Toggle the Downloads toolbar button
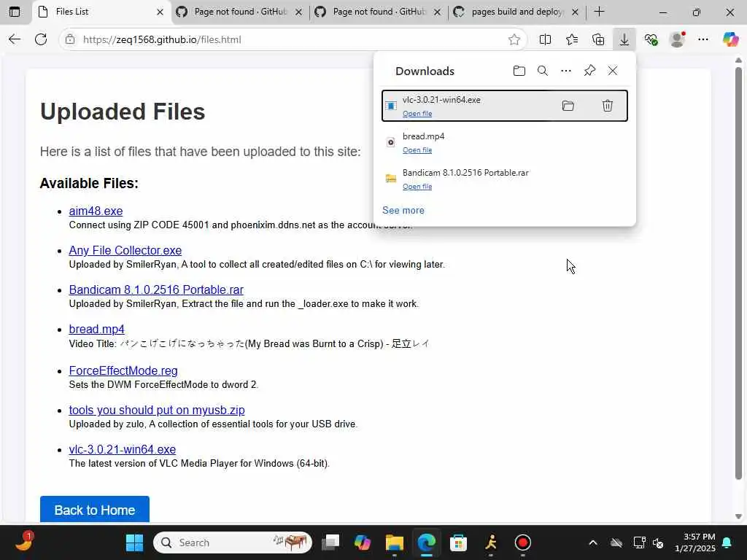The height and width of the screenshot is (560, 747). [624, 39]
